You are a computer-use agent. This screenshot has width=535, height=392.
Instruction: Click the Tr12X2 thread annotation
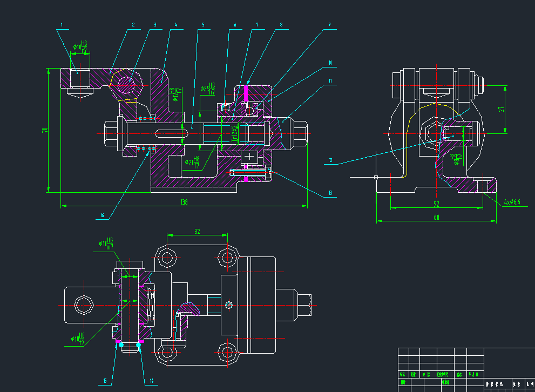[x=234, y=132]
